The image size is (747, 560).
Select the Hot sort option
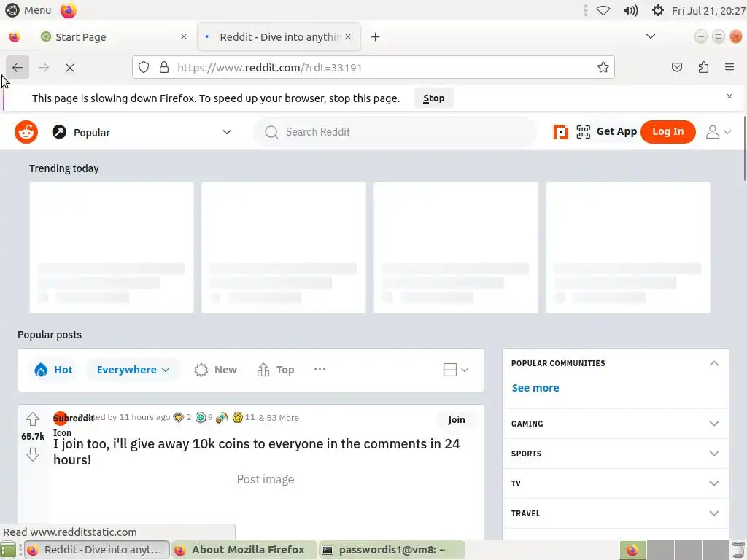point(53,370)
